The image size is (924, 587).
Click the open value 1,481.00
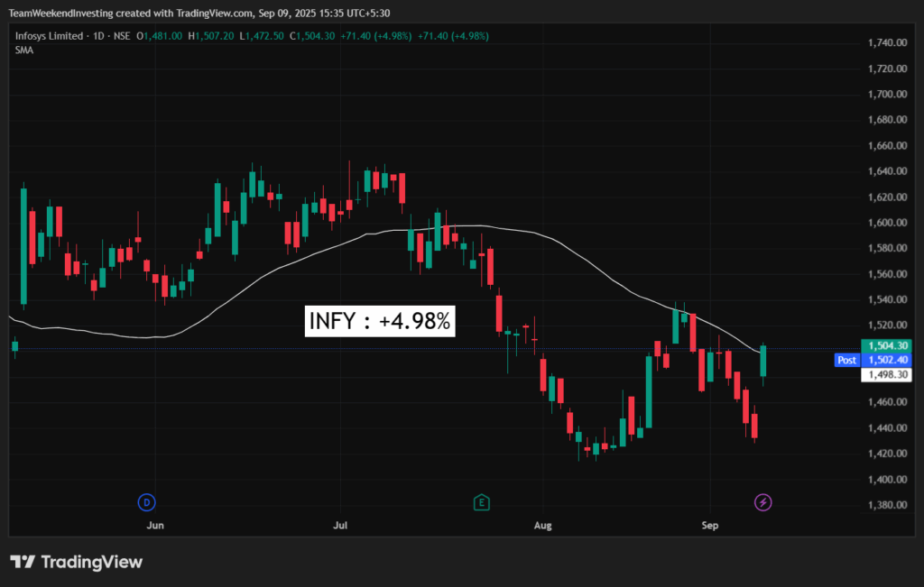coord(162,36)
